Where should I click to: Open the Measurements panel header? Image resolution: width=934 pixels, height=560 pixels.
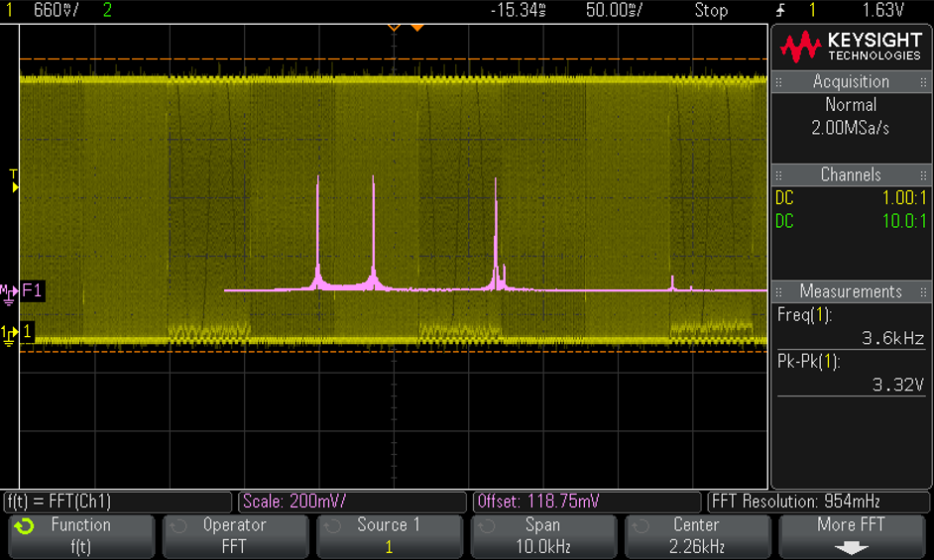pos(851,291)
